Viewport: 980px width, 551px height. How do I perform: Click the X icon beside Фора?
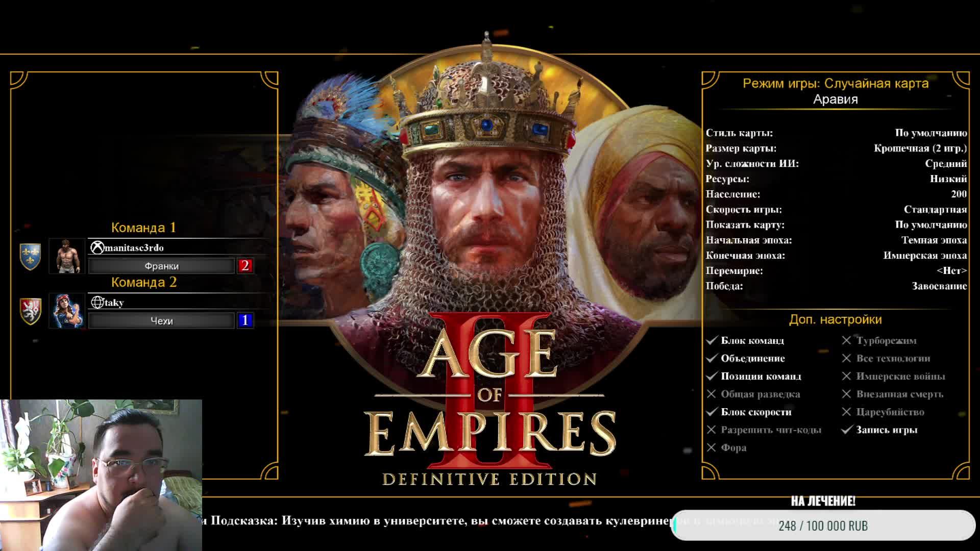pos(712,447)
